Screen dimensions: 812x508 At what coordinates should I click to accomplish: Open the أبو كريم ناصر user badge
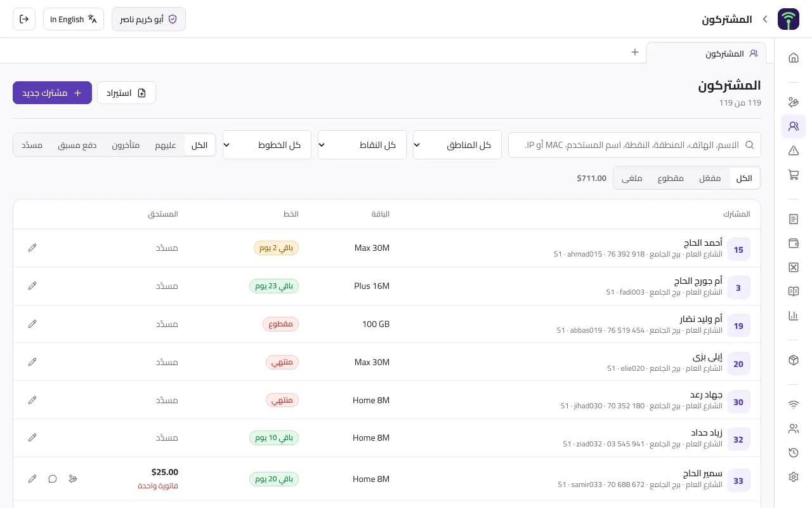click(x=148, y=19)
